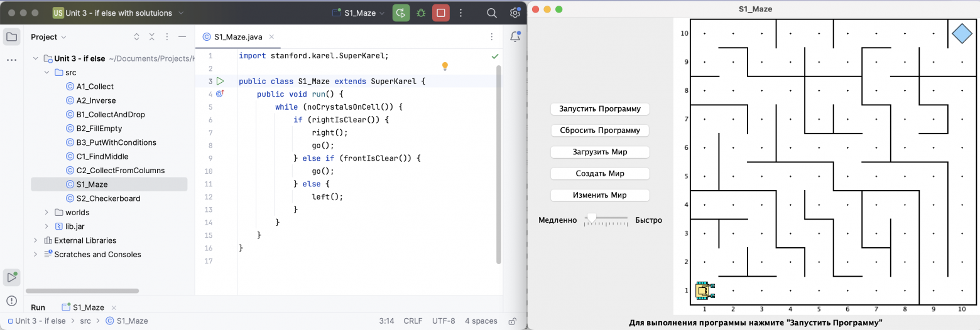
Task: Click the blue diamond crystal in maze
Action: (962, 33)
